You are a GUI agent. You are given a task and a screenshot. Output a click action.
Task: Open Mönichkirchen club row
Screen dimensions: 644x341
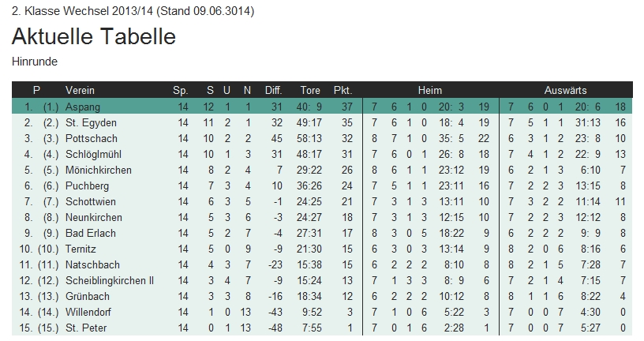[99, 170]
